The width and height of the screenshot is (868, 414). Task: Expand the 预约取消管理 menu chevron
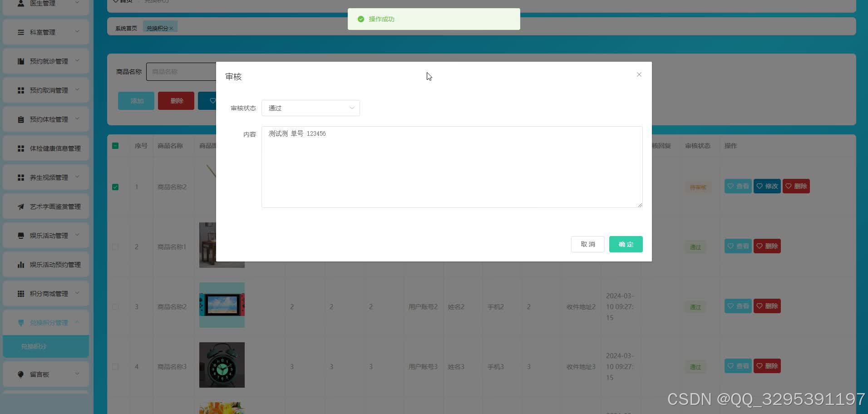pyautogui.click(x=77, y=89)
